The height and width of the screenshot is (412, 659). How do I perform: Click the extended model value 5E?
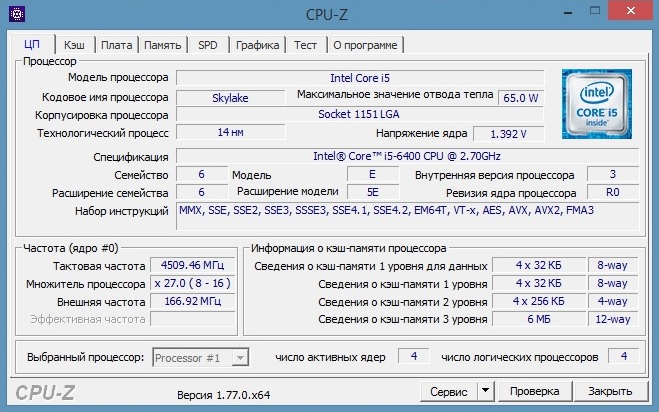(373, 192)
